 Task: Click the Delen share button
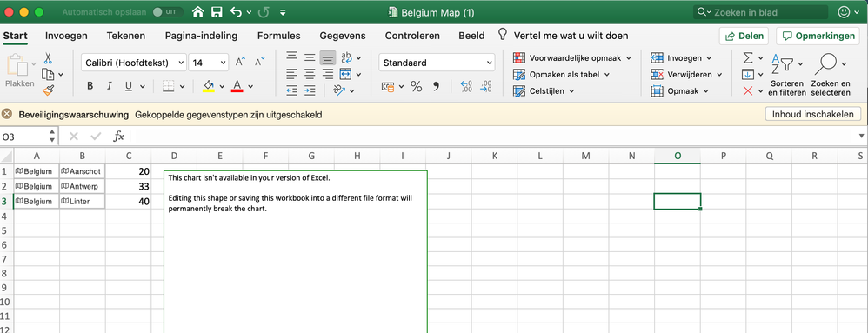click(x=744, y=36)
